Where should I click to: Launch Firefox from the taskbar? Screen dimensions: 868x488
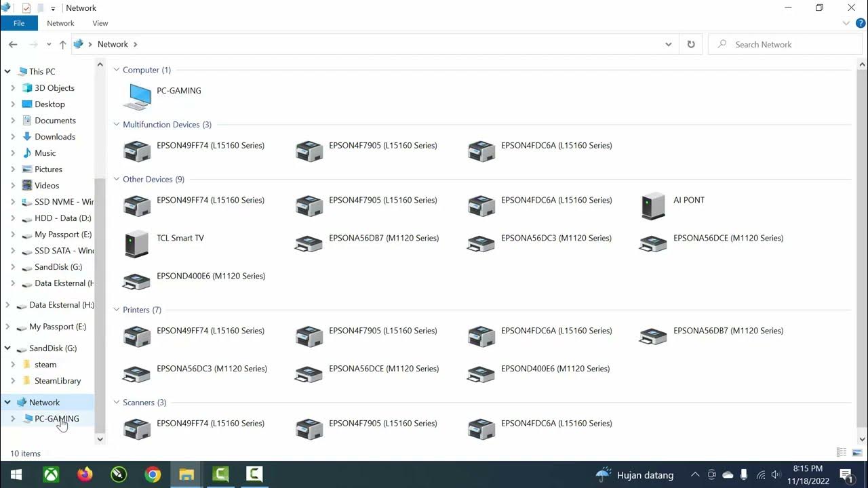point(85,474)
